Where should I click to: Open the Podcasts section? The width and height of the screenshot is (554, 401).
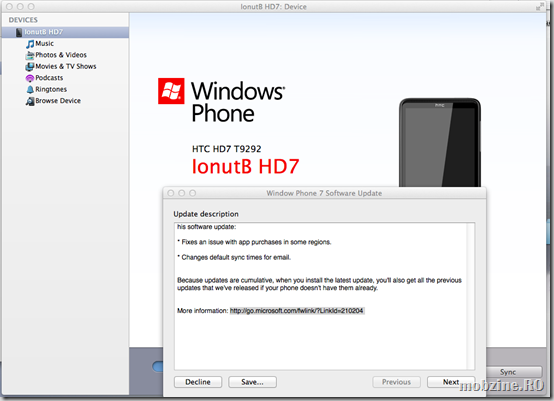click(x=49, y=78)
